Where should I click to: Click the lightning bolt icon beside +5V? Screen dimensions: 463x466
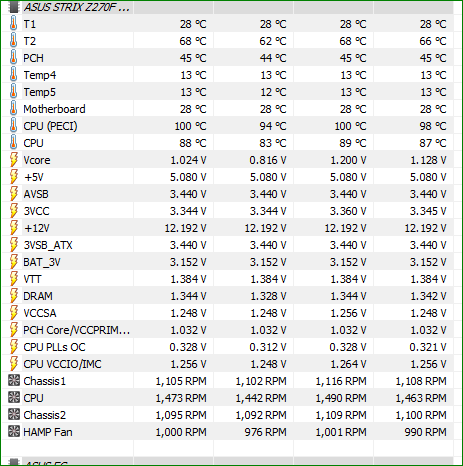14,177
